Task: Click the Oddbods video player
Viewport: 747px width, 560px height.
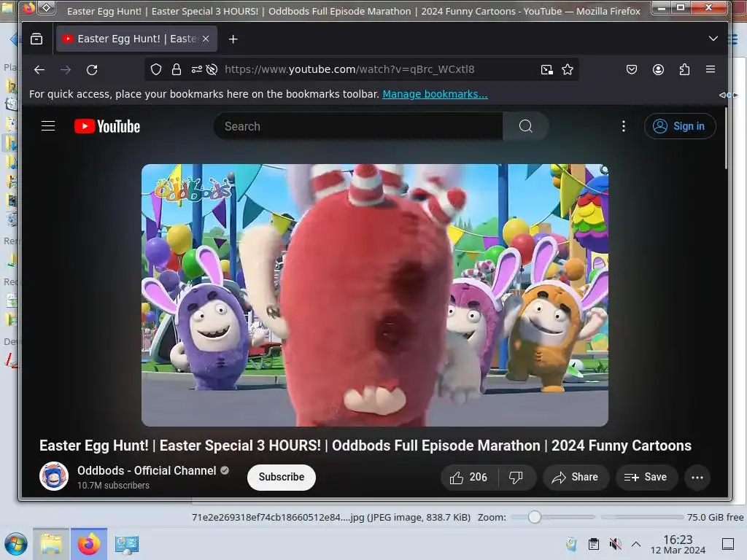Action: [375, 295]
